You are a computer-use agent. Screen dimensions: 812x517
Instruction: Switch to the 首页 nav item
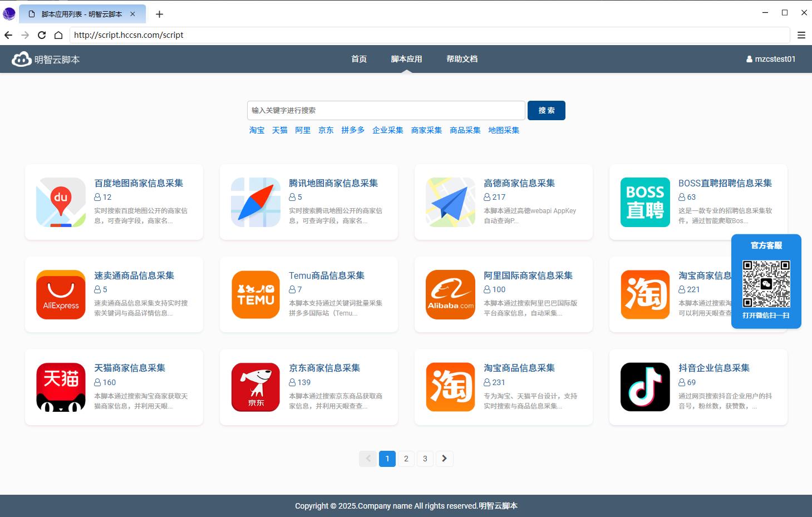click(x=359, y=59)
